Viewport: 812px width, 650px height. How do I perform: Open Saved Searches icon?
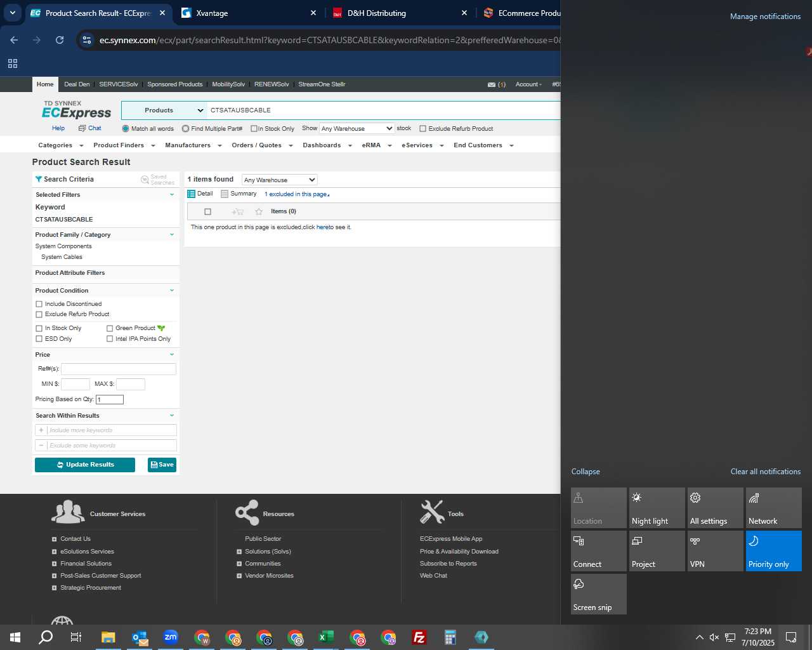[x=145, y=180]
